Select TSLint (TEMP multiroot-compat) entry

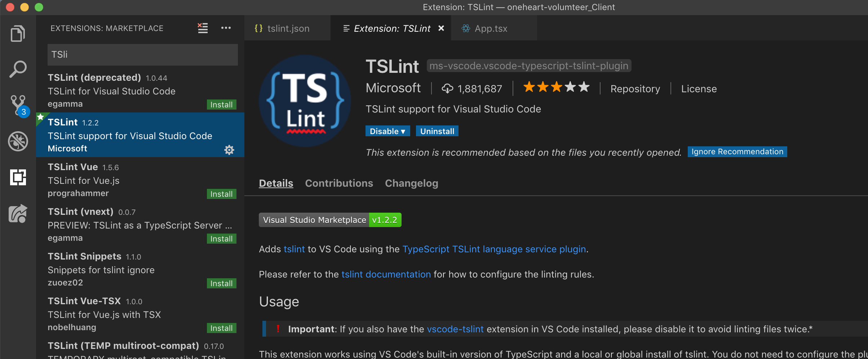140,347
